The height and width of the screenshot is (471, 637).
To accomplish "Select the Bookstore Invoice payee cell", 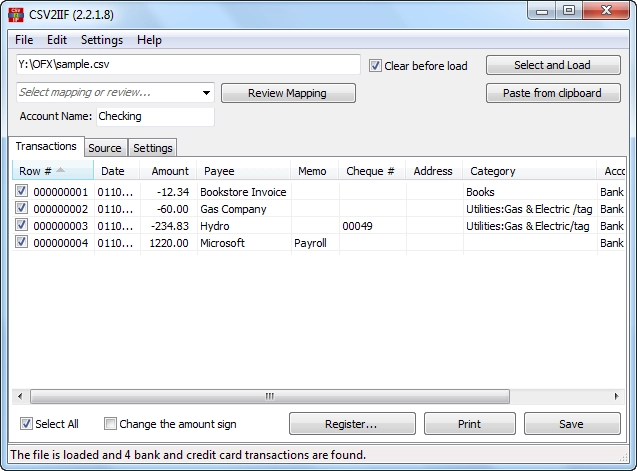I will [243, 192].
